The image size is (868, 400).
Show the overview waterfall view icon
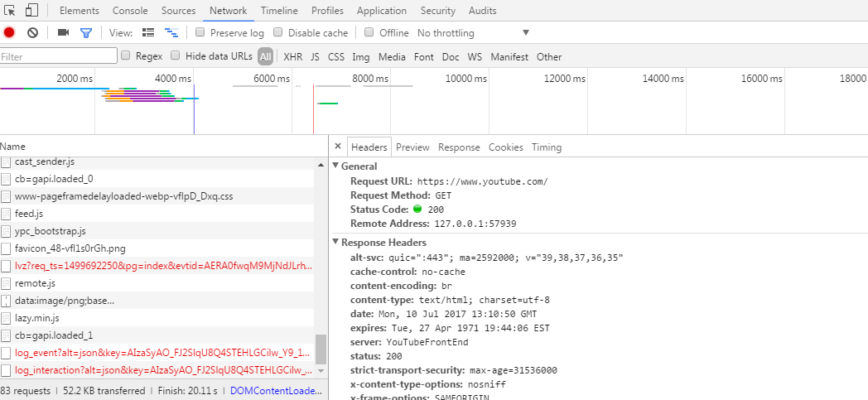171,33
